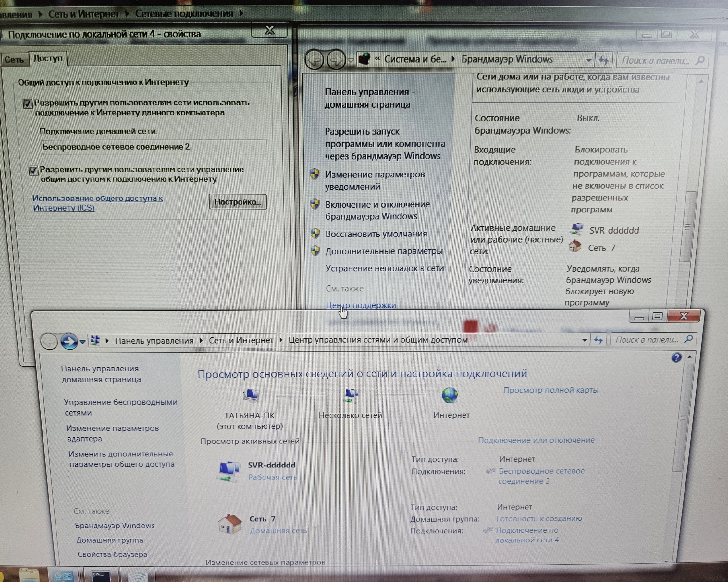
Task: Open Просмотр полной карты link
Action: point(551,390)
